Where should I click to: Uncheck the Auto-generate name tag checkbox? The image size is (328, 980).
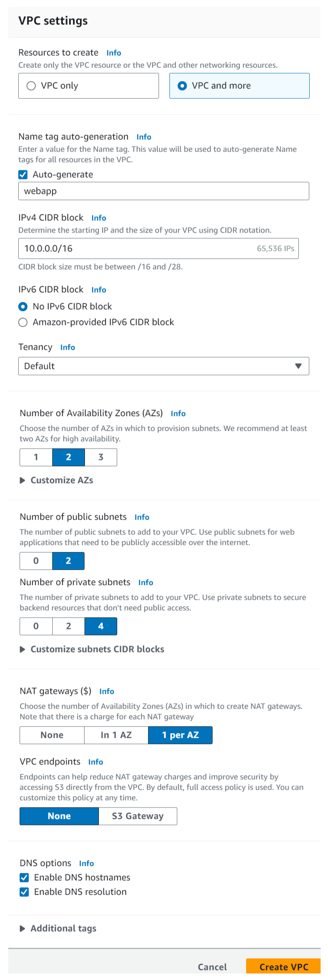point(23,175)
